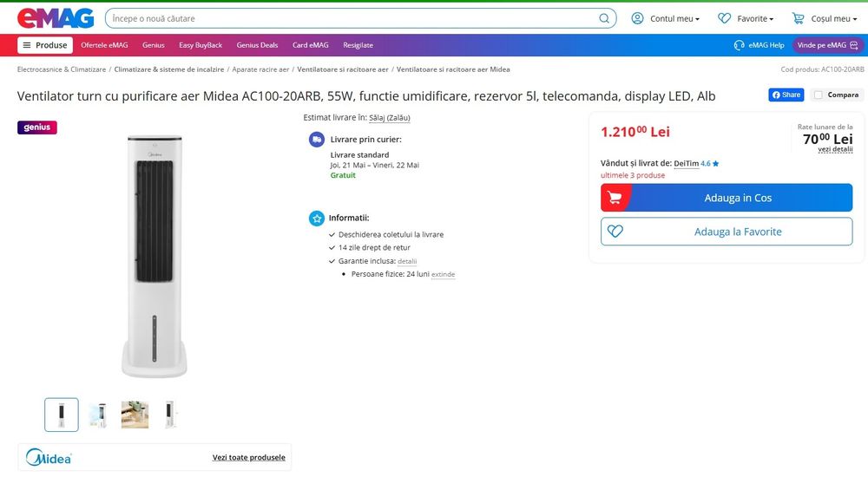Click the courier delivery truck icon
The image size is (868, 477).
pos(317,140)
